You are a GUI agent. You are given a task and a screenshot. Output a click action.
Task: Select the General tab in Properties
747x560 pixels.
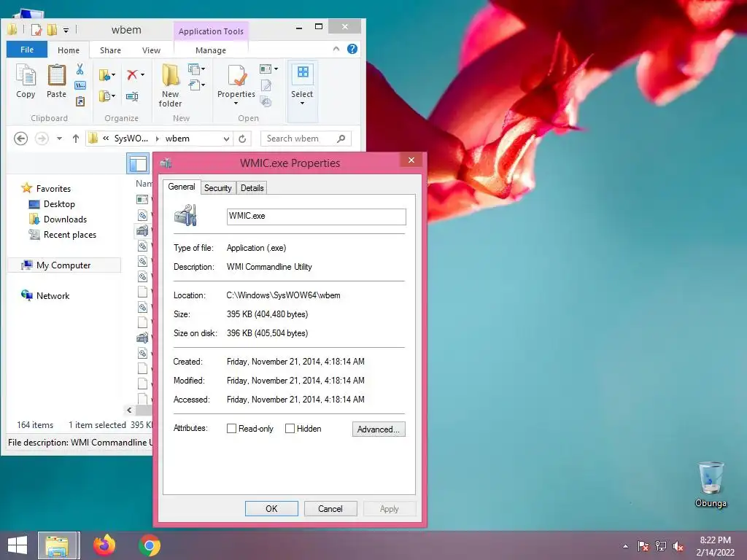(x=182, y=187)
